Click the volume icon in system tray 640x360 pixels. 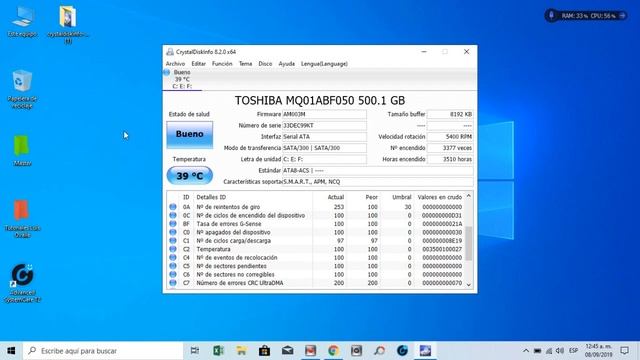pyautogui.click(x=560, y=351)
